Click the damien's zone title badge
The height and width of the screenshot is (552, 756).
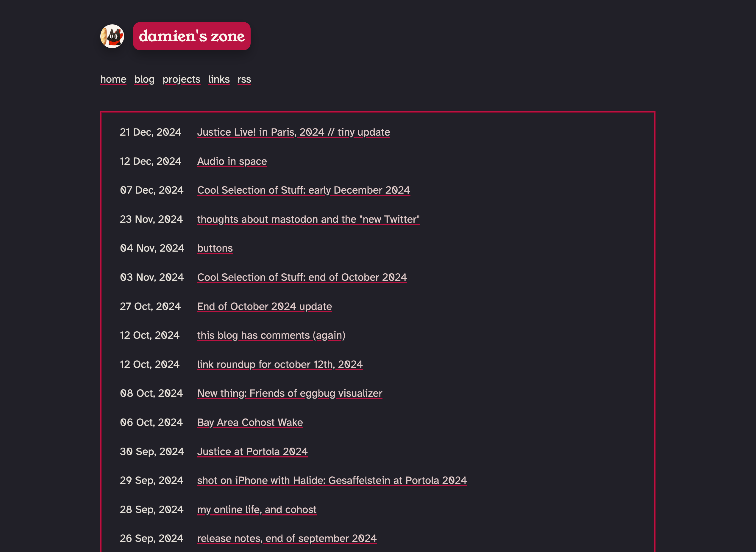click(x=192, y=36)
